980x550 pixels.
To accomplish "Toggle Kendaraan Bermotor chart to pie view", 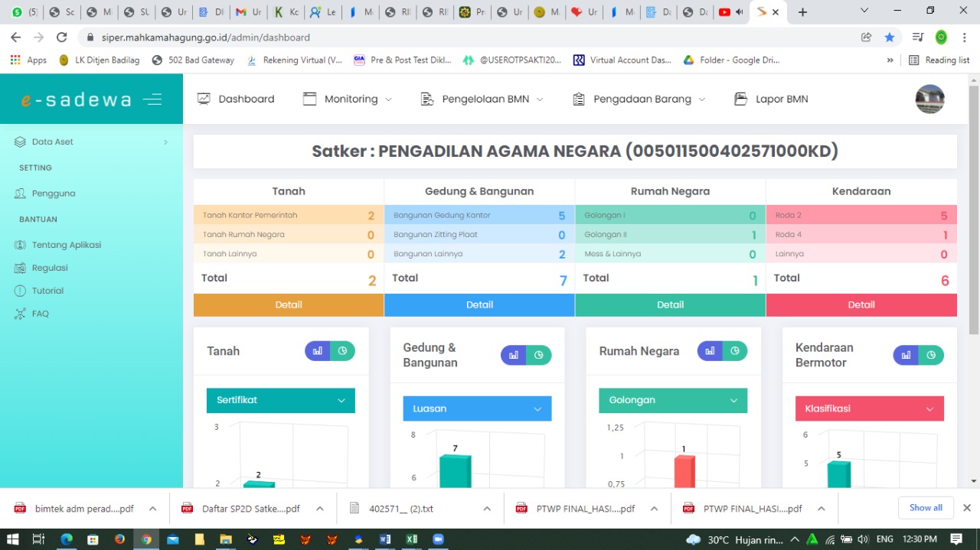I will click(931, 355).
